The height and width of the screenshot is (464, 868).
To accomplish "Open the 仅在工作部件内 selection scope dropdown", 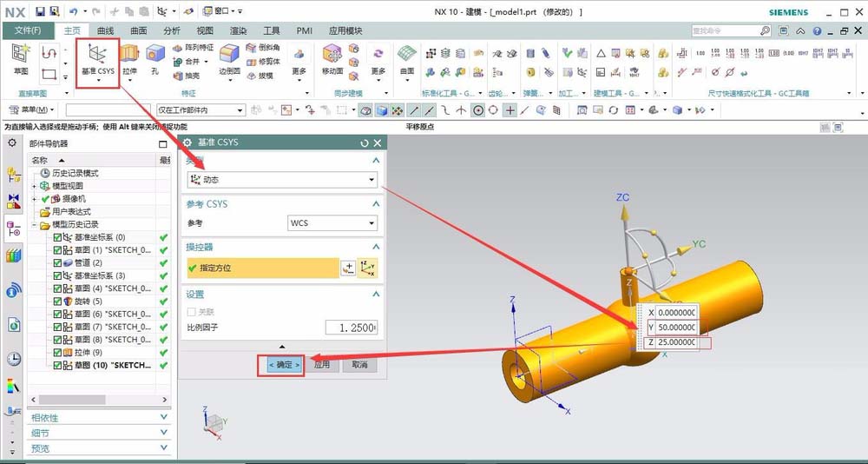I will [x=201, y=110].
